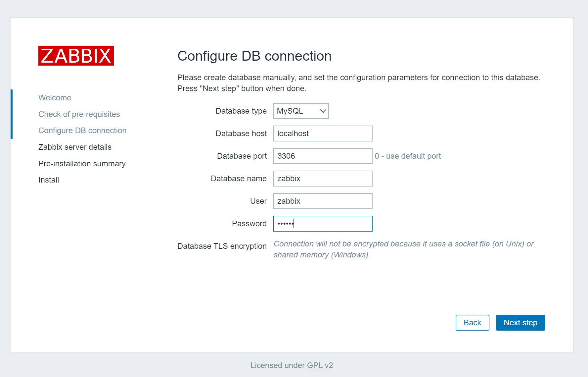Click the Next step button
The image size is (588, 377).
tap(520, 323)
